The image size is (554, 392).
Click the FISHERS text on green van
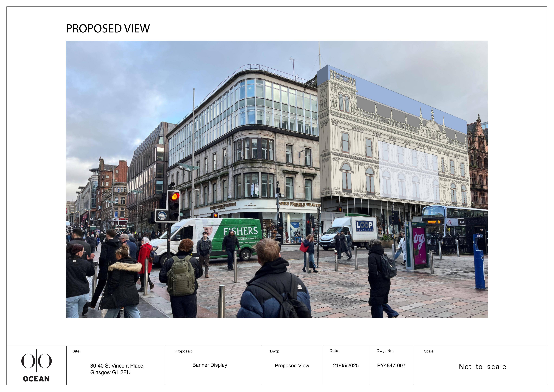point(240,231)
